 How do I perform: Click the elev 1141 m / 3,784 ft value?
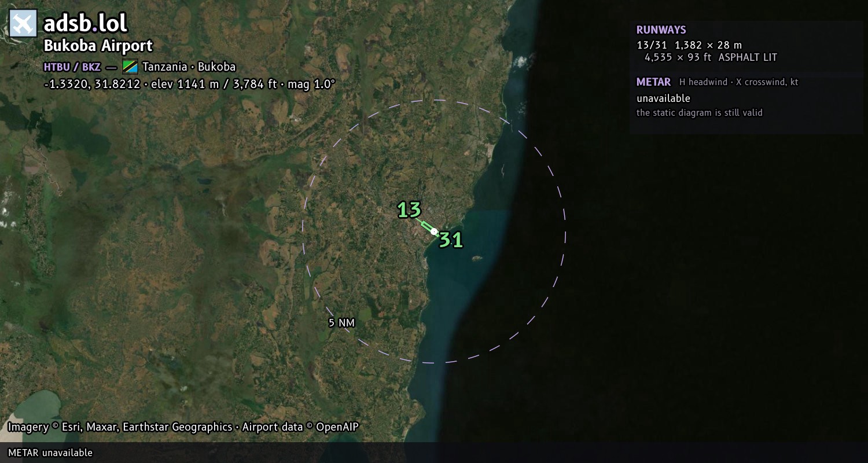tap(214, 84)
